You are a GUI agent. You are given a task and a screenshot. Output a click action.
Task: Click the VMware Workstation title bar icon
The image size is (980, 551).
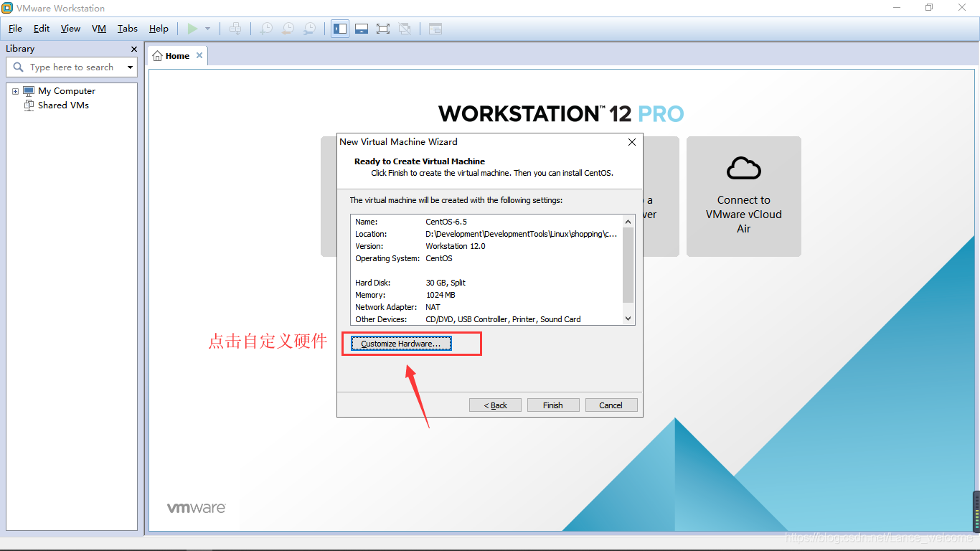pyautogui.click(x=7, y=8)
